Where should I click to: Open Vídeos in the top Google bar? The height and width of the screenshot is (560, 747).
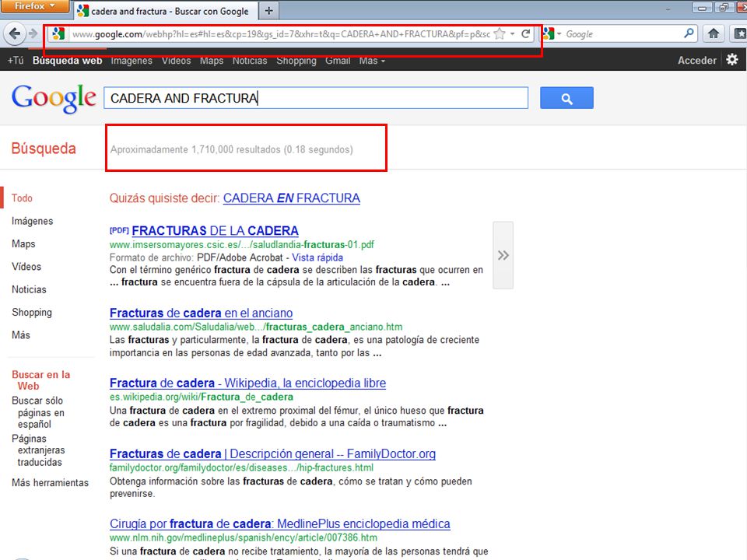coord(177,61)
